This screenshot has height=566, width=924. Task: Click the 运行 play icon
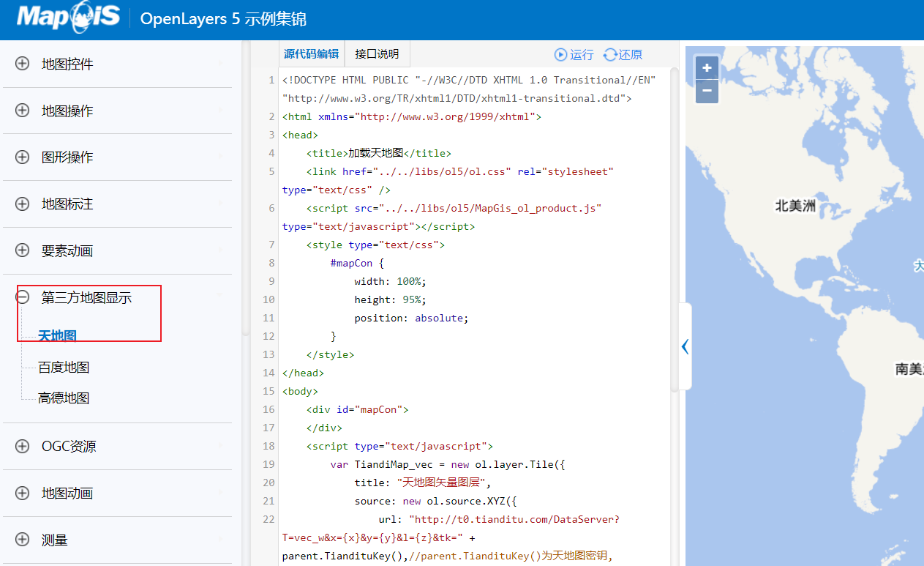[x=561, y=54]
